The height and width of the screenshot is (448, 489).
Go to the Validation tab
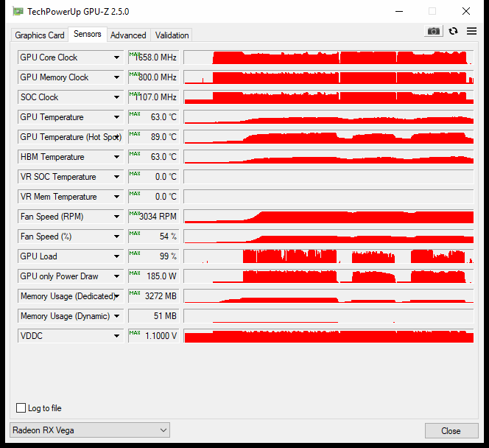172,35
